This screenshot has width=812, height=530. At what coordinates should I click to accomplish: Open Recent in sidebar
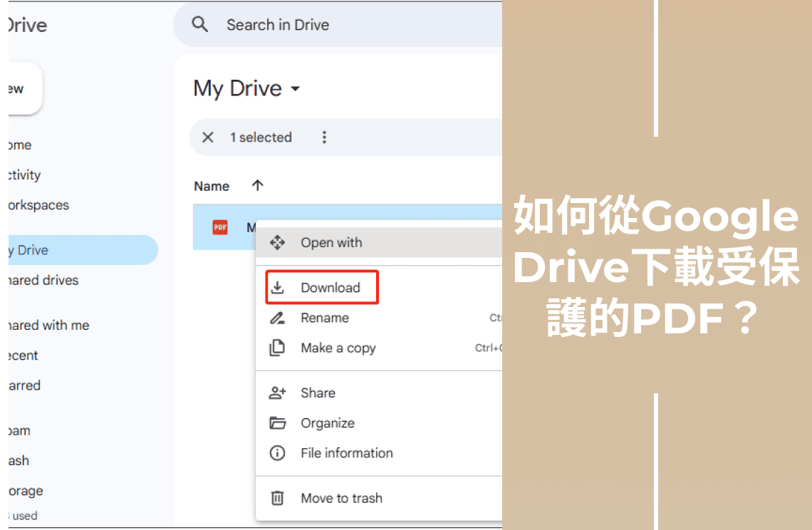coord(24,355)
